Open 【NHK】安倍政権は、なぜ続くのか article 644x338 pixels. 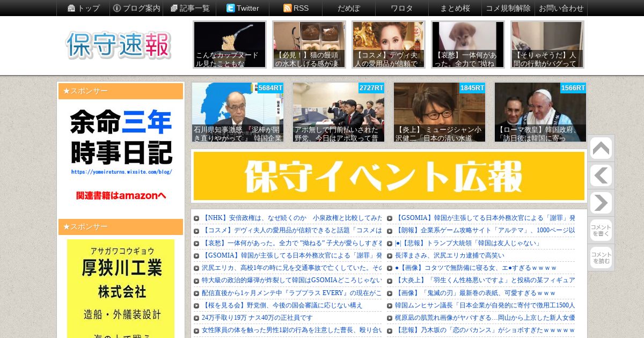(291, 218)
